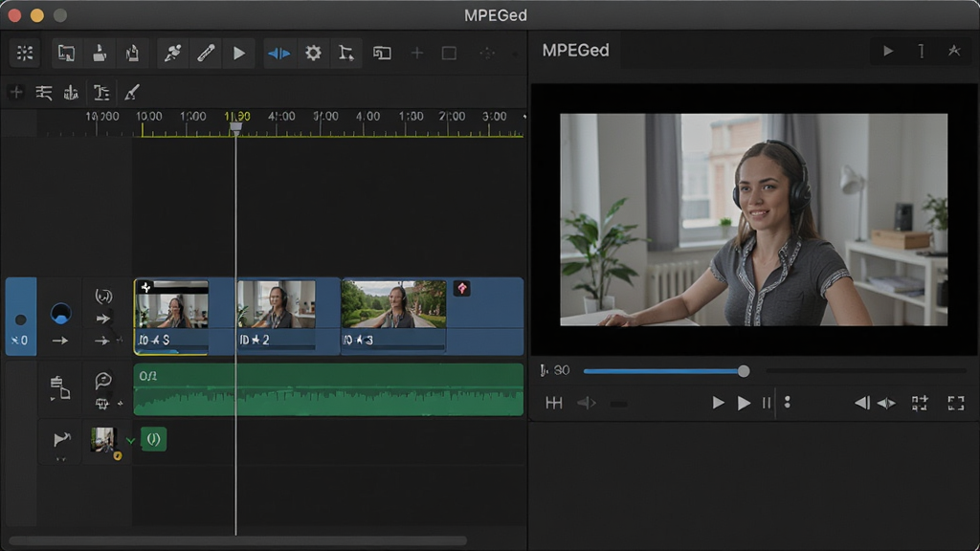Viewport: 980px width, 551px height.
Task: Click the flag icon on bottom track
Action: coord(61,439)
